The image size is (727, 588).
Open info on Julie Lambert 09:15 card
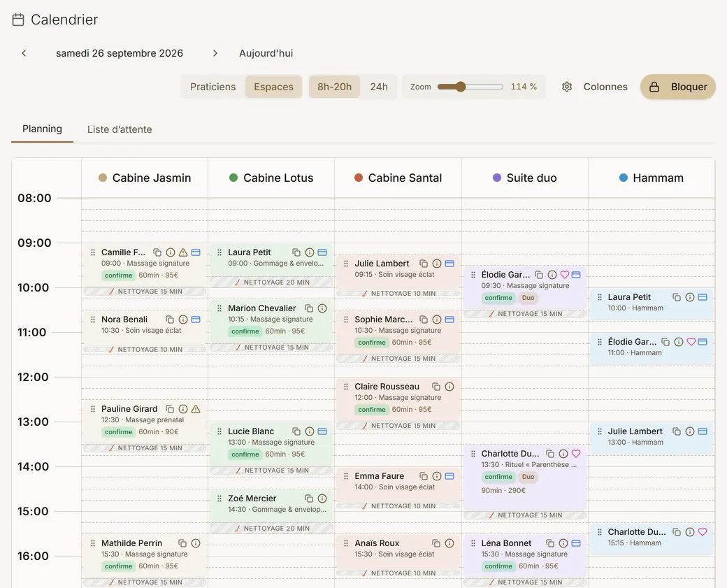pyautogui.click(x=437, y=264)
